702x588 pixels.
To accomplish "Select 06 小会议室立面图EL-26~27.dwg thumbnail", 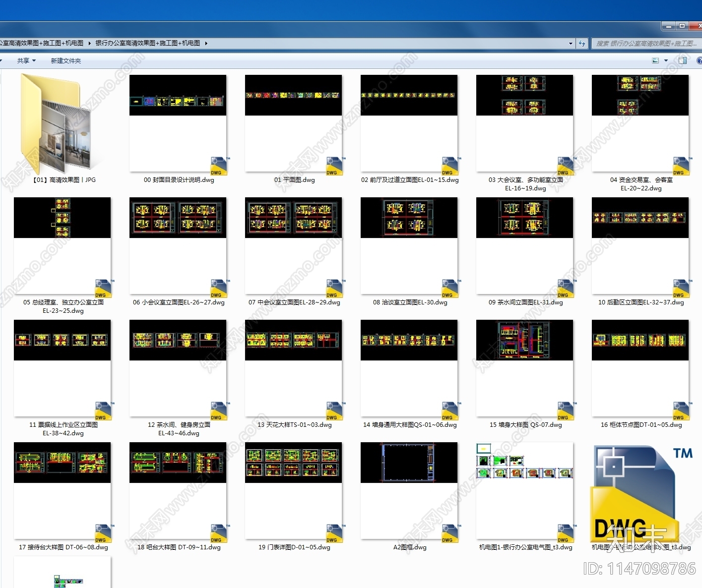I will pos(178,246).
